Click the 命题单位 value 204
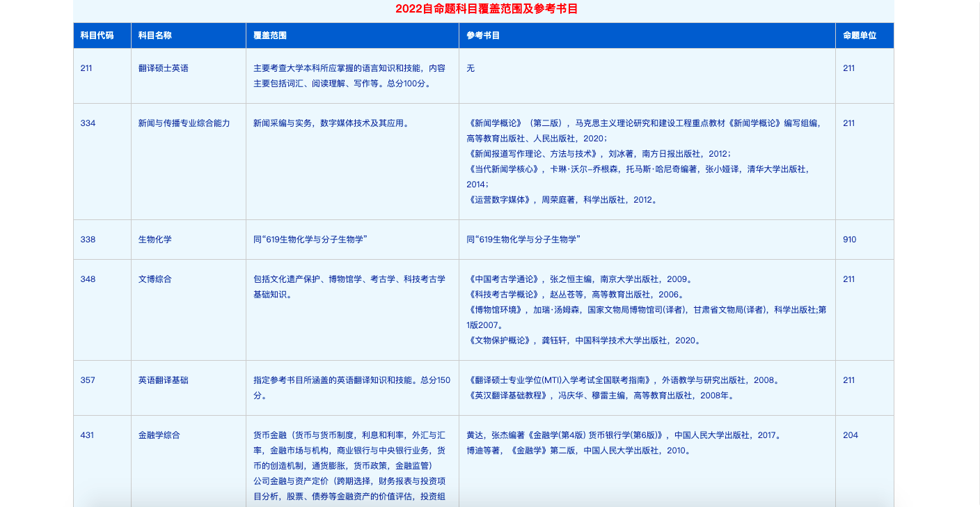The height and width of the screenshot is (507, 980). pos(851,435)
